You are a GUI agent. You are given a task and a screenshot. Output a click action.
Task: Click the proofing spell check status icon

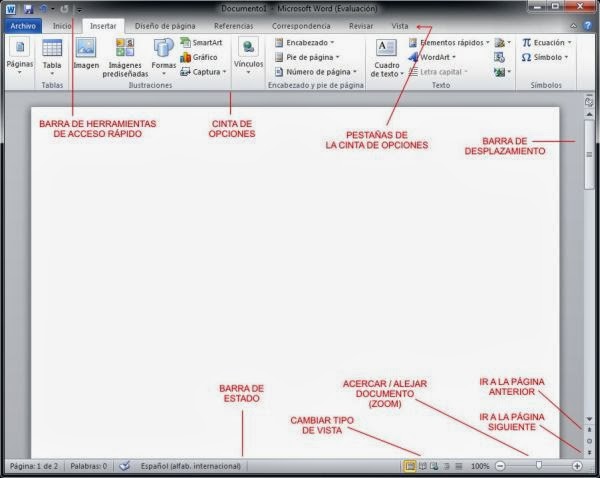pyautogui.click(x=125, y=466)
